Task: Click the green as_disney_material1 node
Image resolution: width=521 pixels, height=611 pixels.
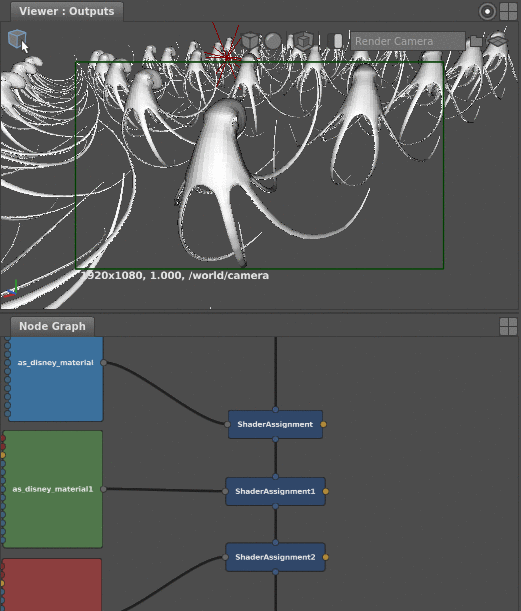Action: [x=53, y=489]
